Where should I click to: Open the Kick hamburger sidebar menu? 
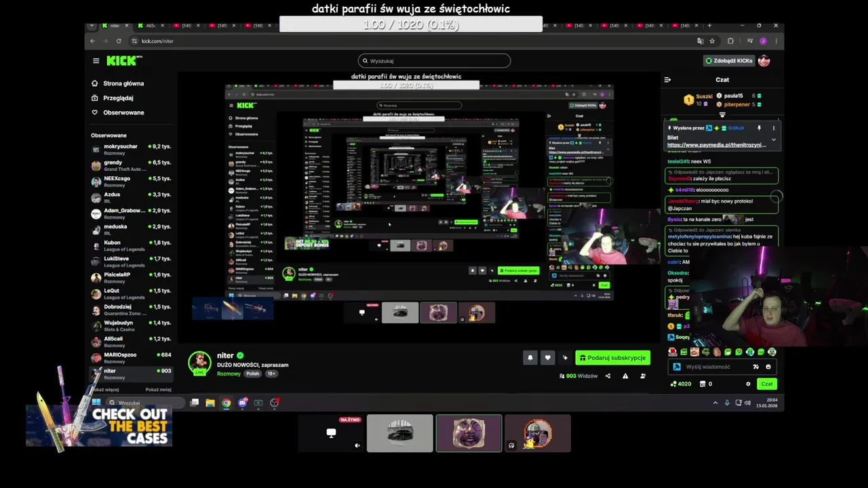pos(96,61)
